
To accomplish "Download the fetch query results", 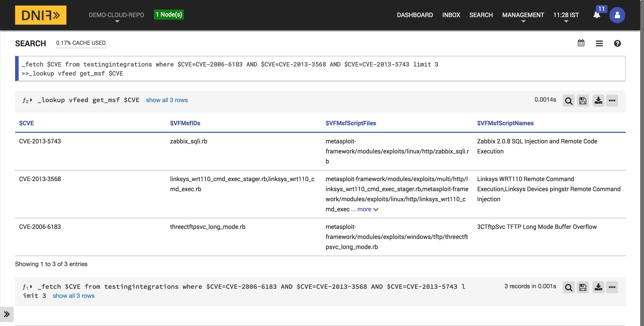I will 598,287.
